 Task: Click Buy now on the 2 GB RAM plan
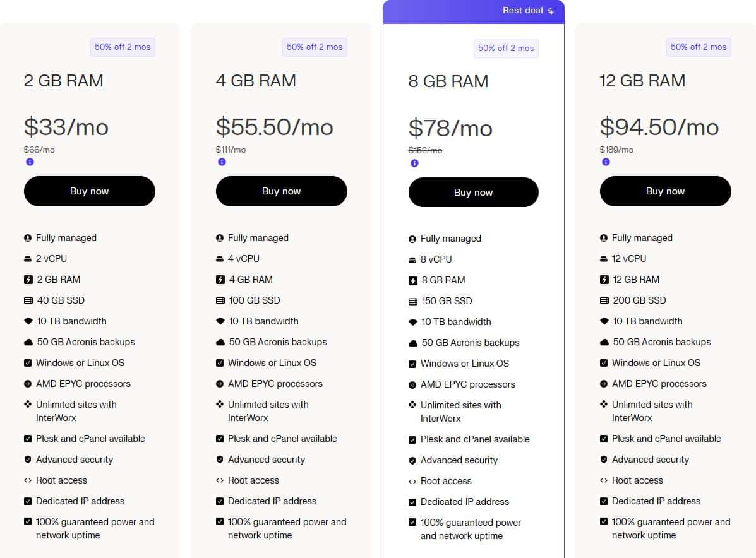pyautogui.click(x=89, y=191)
